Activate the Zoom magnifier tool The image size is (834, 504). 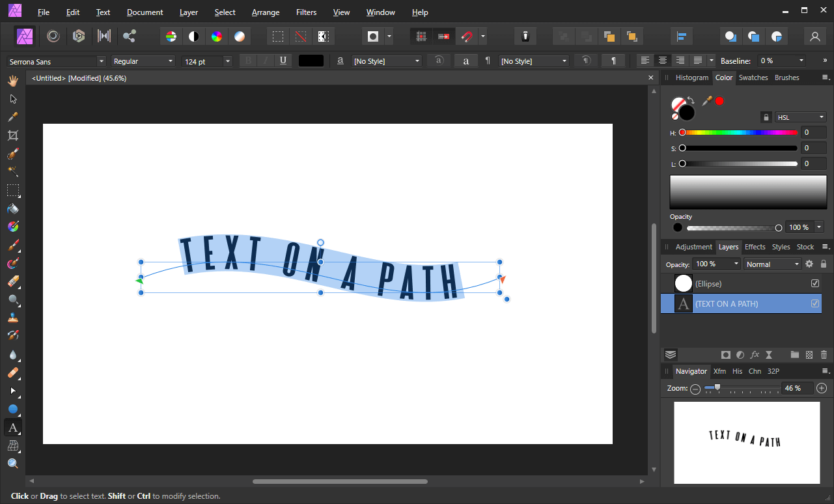click(x=12, y=464)
